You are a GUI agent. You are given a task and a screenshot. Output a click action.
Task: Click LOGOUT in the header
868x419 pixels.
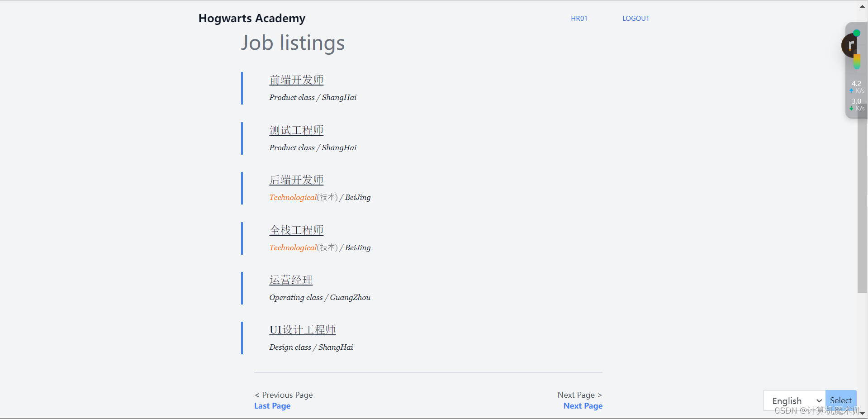(x=636, y=19)
